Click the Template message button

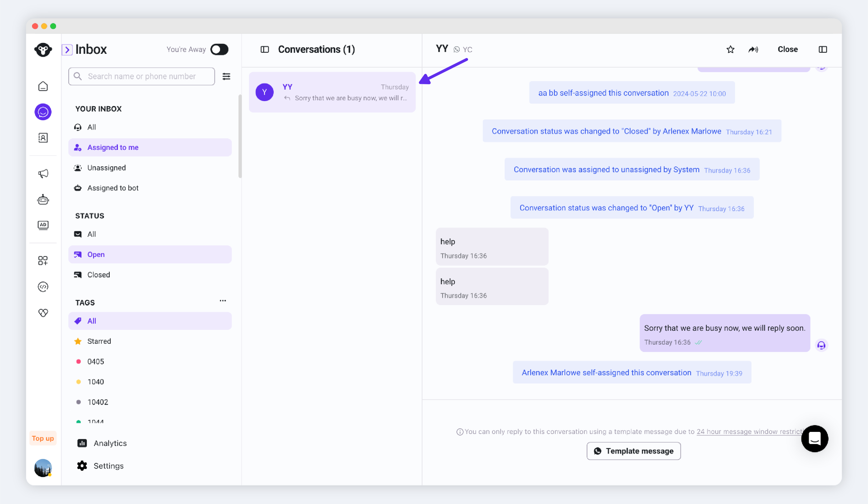pyautogui.click(x=633, y=451)
